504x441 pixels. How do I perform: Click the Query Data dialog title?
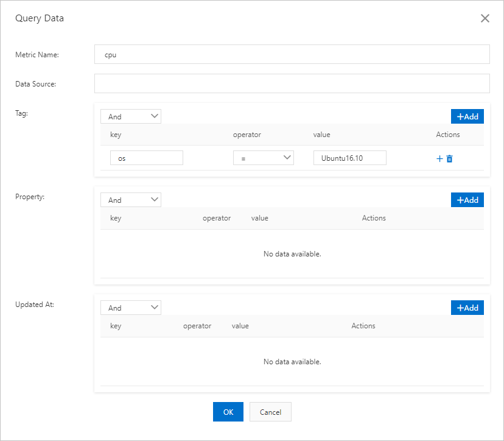coord(40,18)
